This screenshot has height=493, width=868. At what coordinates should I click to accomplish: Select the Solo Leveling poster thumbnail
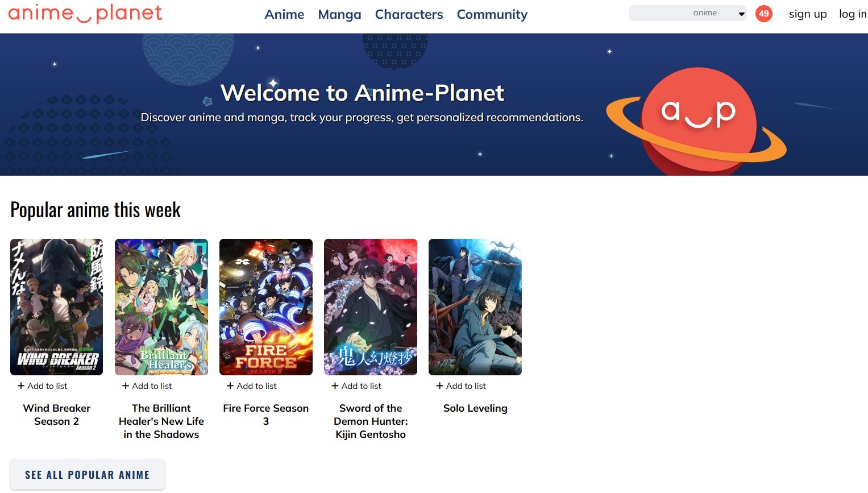pyautogui.click(x=475, y=307)
